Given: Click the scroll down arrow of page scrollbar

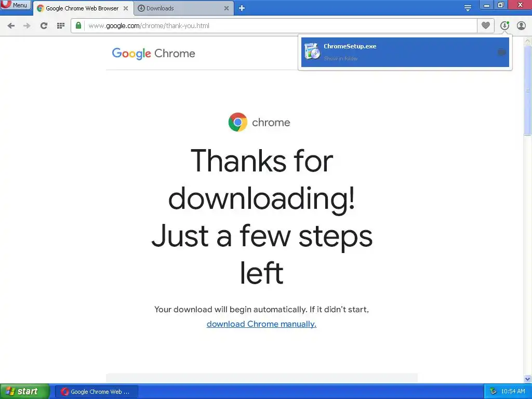Looking at the screenshot, I should click(x=527, y=379).
